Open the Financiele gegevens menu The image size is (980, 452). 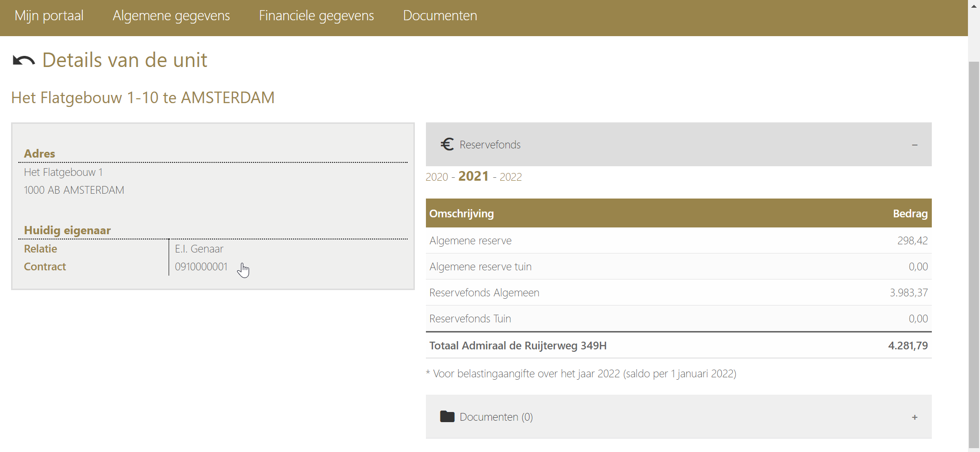point(317,15)
